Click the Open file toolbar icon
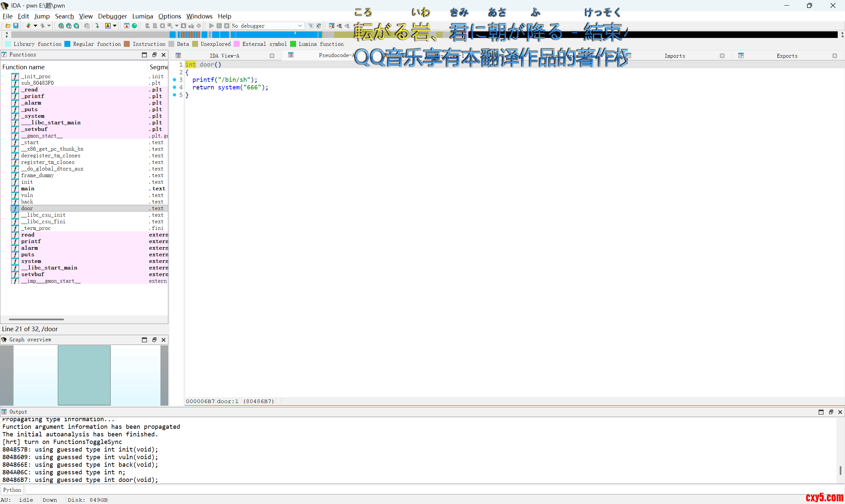 click(x=8, y=26)
